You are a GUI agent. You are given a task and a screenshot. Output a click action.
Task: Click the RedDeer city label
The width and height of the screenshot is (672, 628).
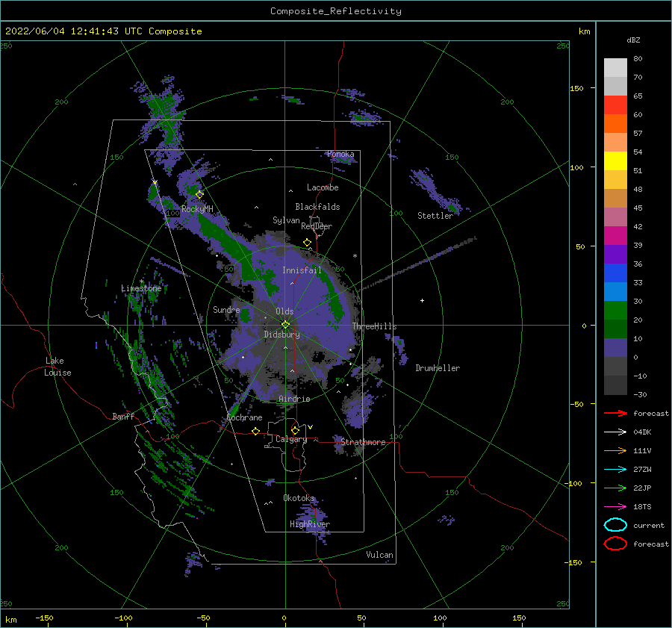point(317,226)
